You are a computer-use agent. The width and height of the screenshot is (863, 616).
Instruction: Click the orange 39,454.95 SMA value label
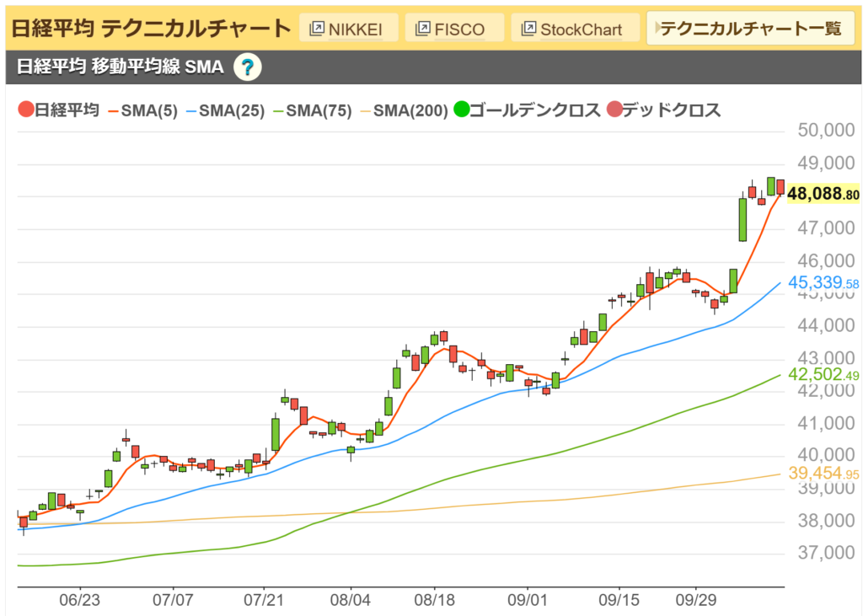(x=823, y=474)
